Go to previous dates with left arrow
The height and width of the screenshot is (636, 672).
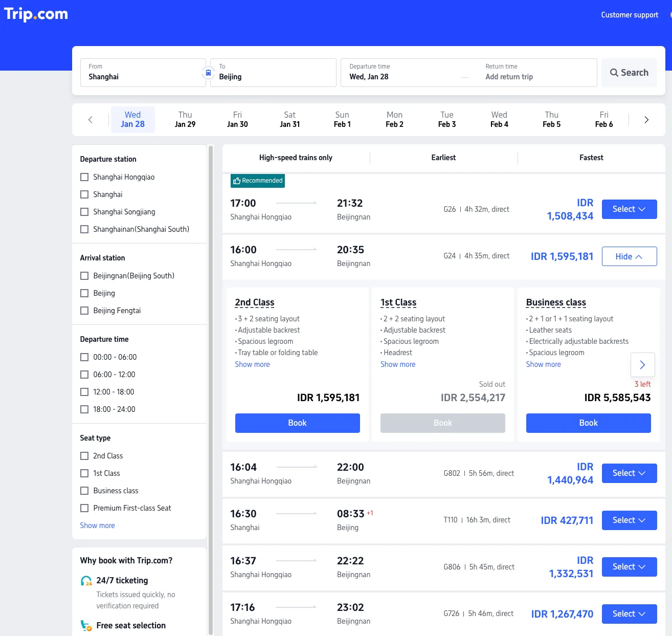point(91,120)
